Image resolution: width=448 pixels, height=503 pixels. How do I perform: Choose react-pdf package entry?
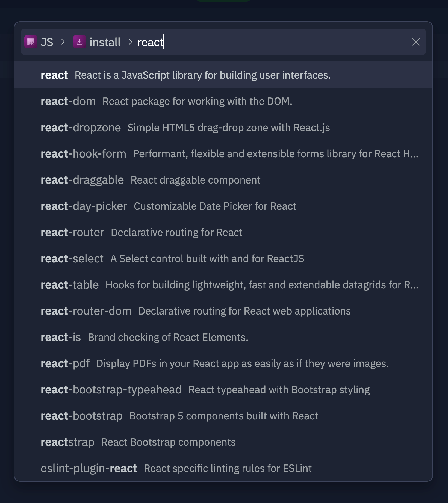(x=223, y=363)
